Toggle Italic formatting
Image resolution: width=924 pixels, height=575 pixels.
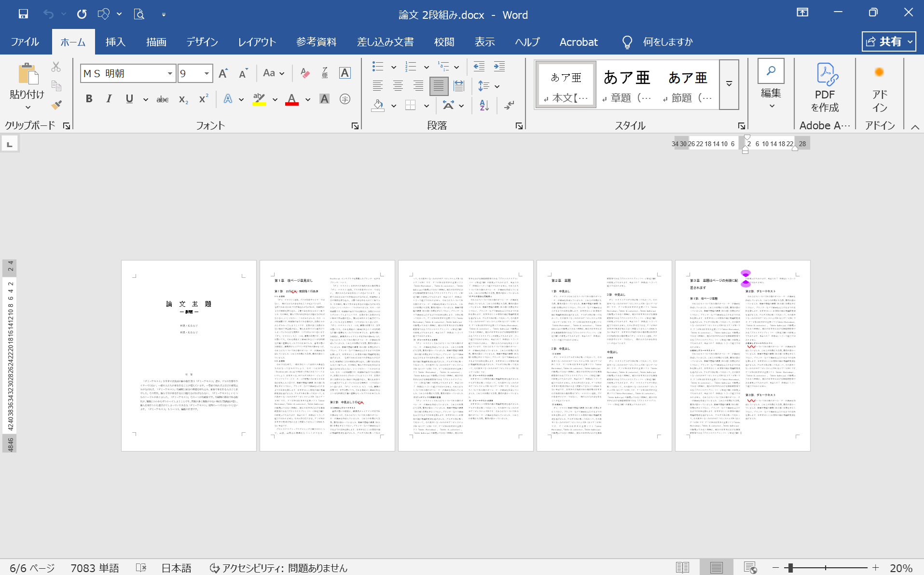click(109, 99)
